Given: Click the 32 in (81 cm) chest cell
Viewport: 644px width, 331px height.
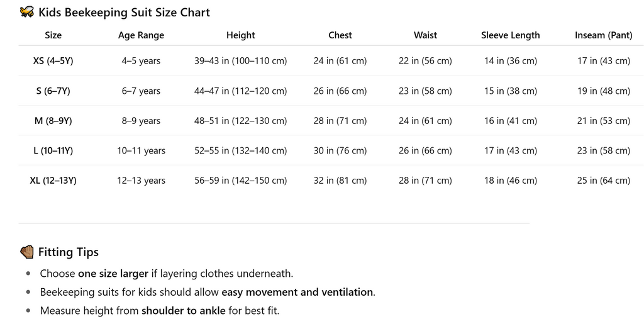Looking at the screenshot, I should [x=340, y=181].
